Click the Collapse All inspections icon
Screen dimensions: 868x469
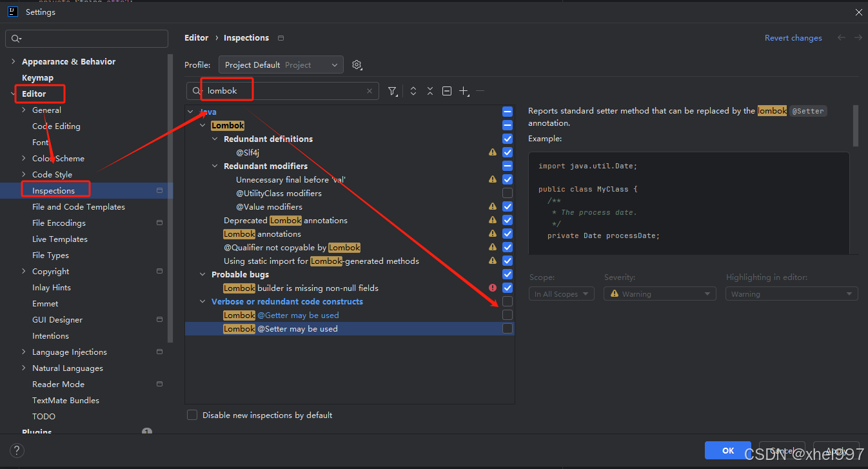(x=430, y=91)
